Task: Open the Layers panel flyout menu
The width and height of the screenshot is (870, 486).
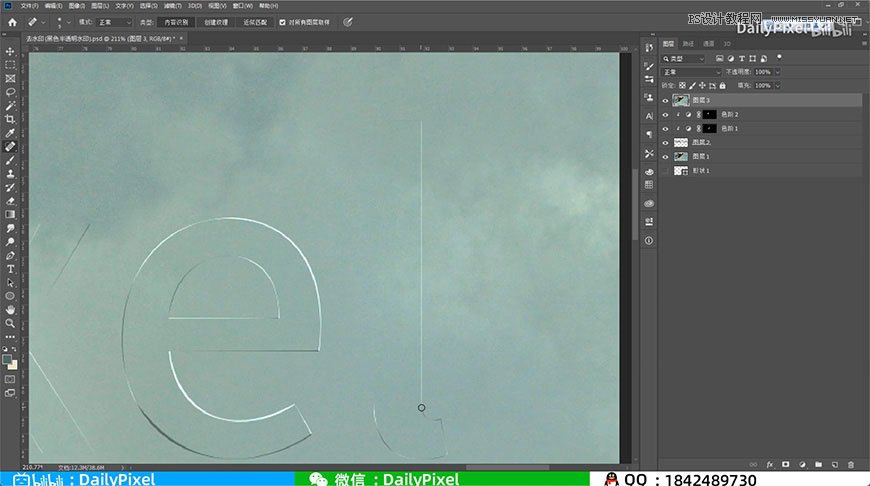Action: tap(864, 43)
